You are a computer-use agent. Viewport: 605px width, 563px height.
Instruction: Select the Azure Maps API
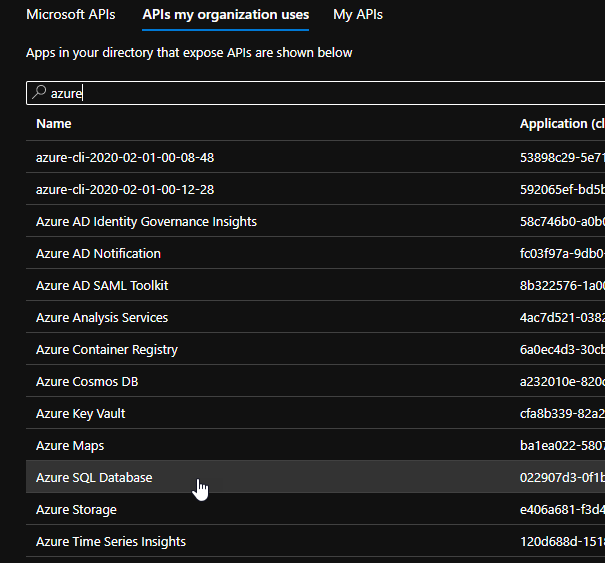(x=316, y=445)
